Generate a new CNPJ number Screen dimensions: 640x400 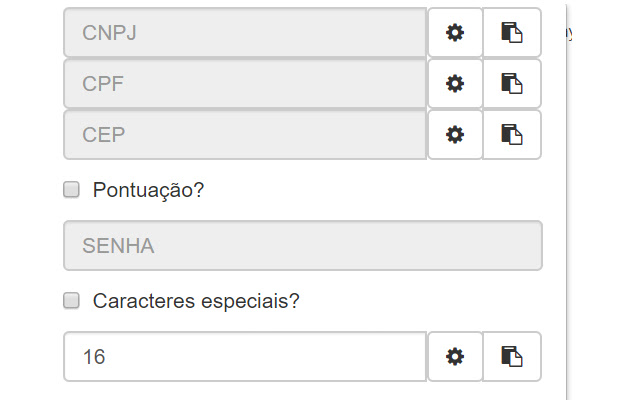click(455, 33)
